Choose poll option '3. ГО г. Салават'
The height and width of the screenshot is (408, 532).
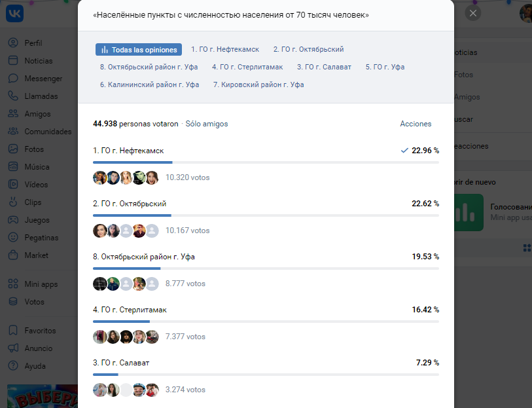pos(126,363)
